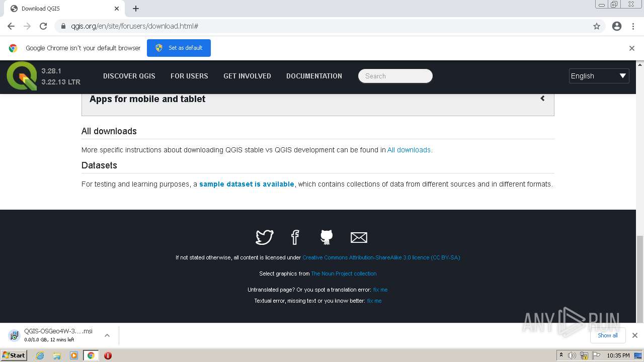Viewport: 644px width, 362px height.
Task: Click the taskbar clock 10:35 PM
Action: coord(618,355)
